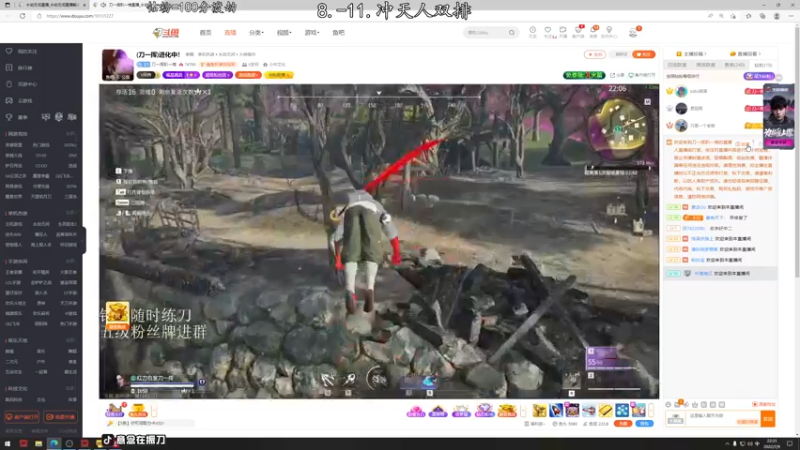
Task: Send the blue hexagon cluster gift
Action: (621, 410)
